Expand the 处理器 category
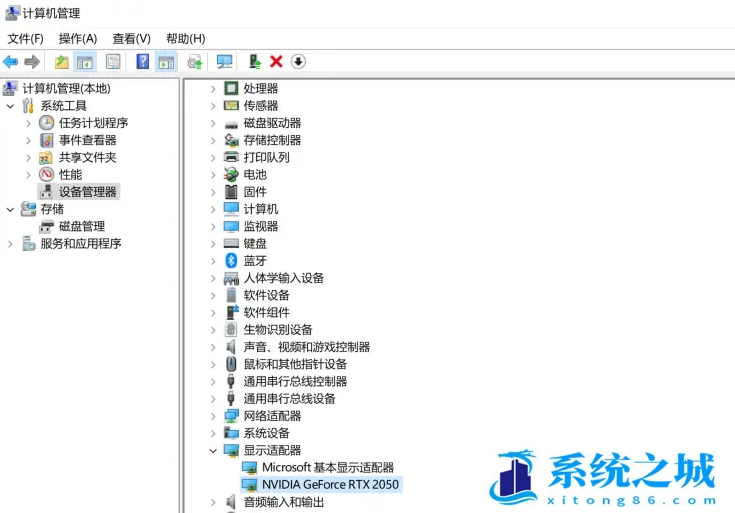Viewport: 735px width, 513px height. click(213, 88)
